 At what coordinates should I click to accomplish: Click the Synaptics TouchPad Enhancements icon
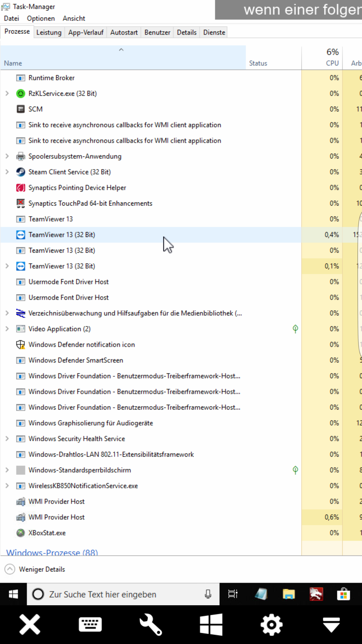pyautogui.click(x=21, y=203)
